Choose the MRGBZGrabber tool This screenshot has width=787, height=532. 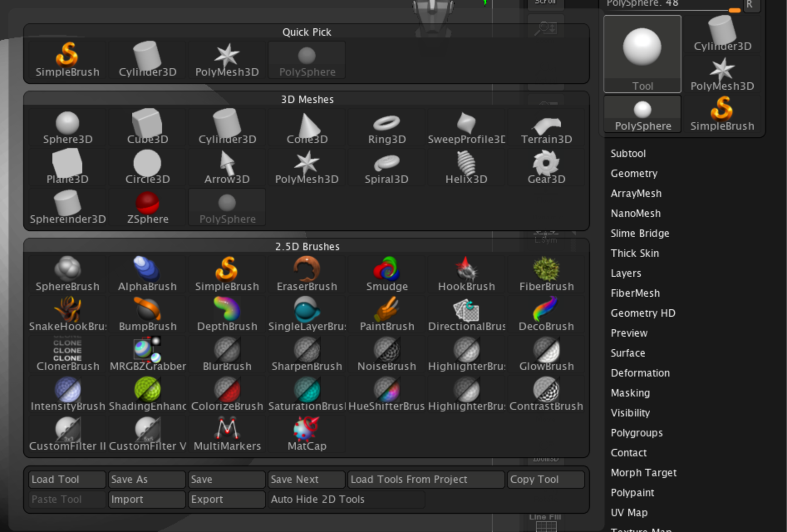click(148, 354)
